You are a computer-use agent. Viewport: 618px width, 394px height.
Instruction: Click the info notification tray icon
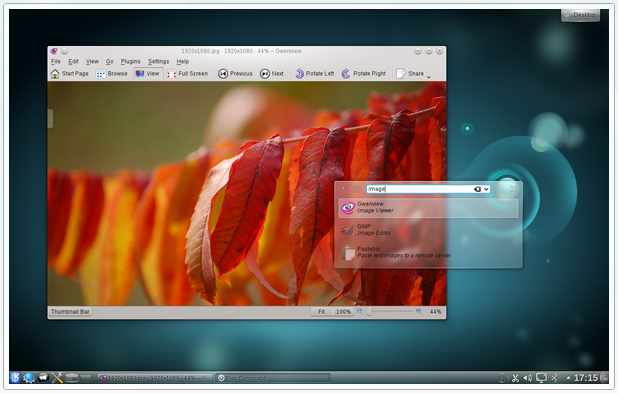coord(501,378)
